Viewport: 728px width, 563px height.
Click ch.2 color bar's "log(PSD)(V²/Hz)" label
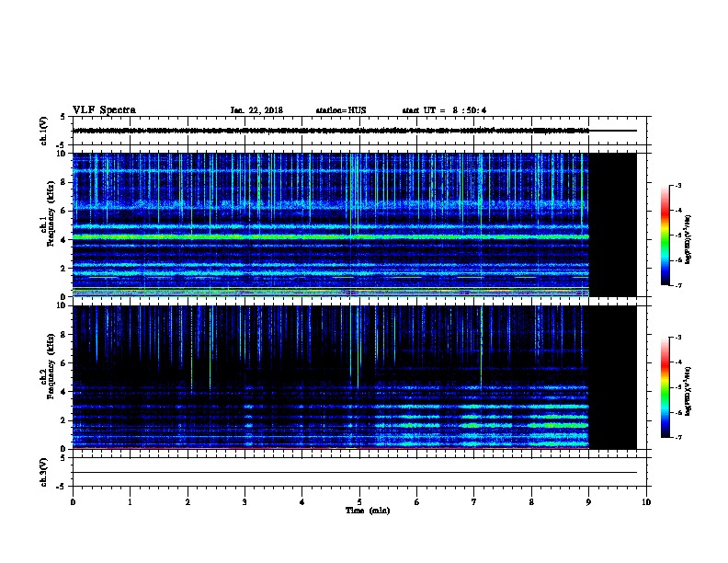(x=688, y=391)
